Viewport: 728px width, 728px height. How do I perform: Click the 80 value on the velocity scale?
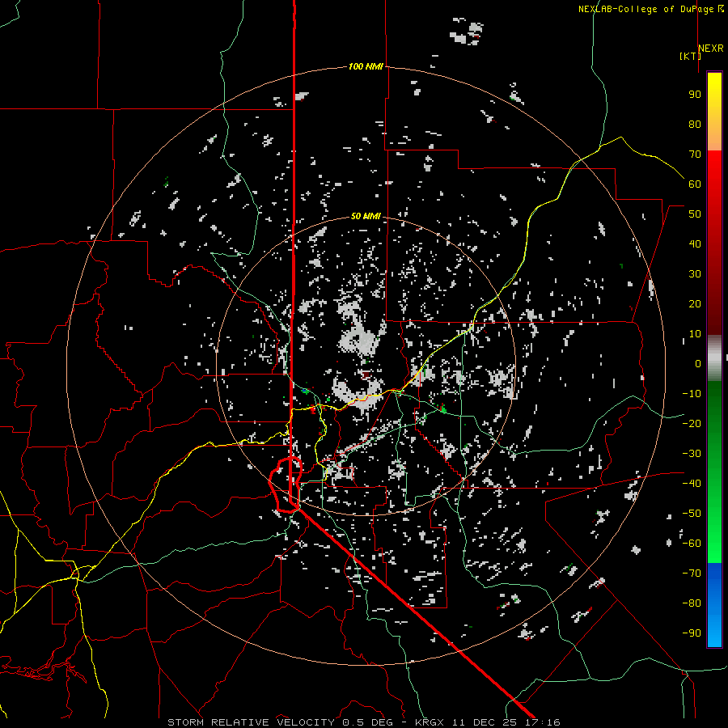coord(695,124)
